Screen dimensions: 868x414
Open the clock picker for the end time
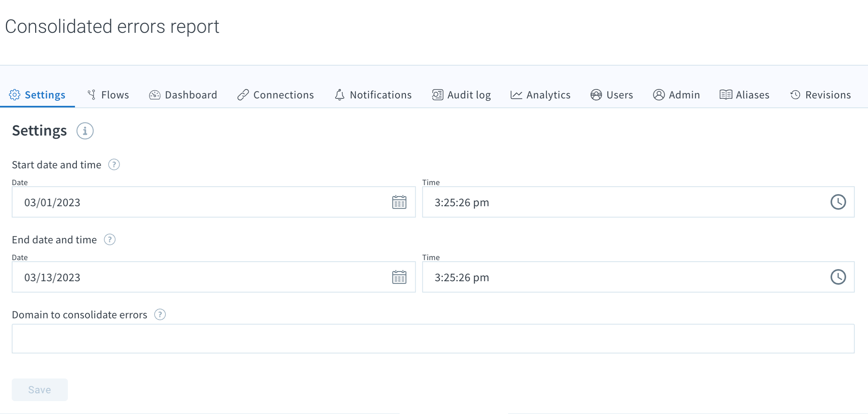pyautogui.click(x=838, y=277)
